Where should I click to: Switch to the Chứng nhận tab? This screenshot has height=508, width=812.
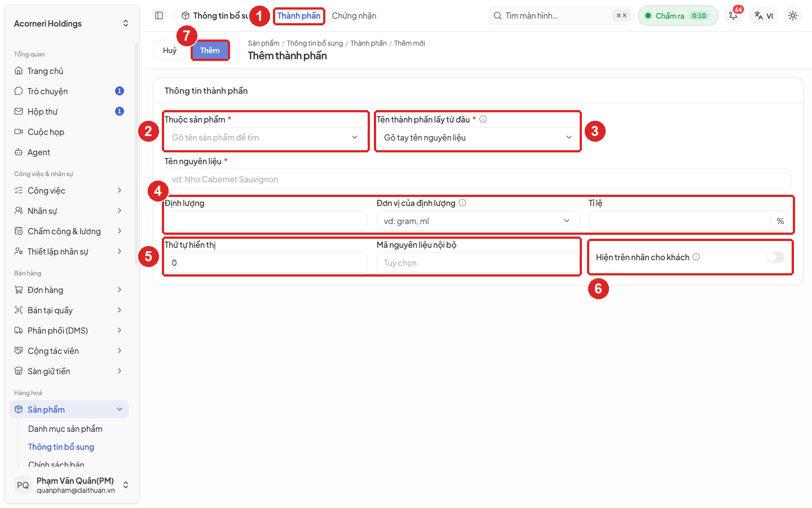pos(354,16)
